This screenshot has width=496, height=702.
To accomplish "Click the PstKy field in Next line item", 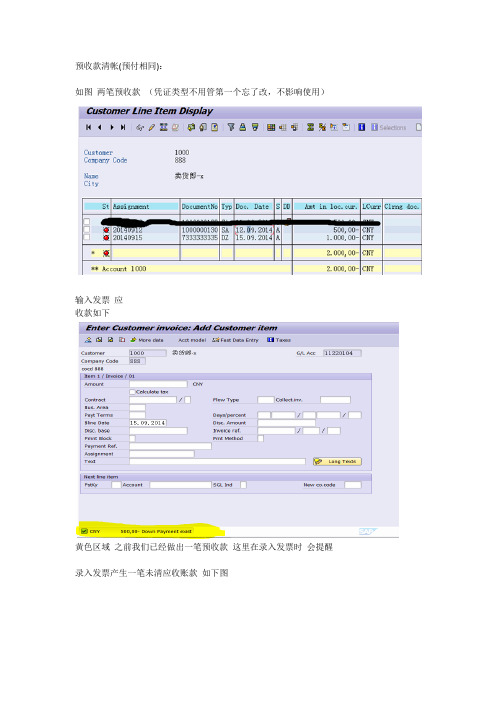I will (x=116, y=485).
